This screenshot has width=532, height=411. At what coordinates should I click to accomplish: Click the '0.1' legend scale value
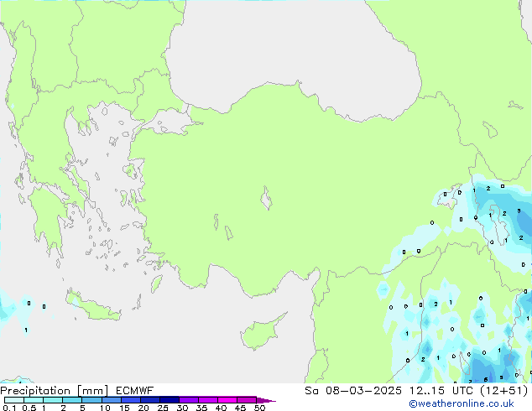[x=9, y=408]
